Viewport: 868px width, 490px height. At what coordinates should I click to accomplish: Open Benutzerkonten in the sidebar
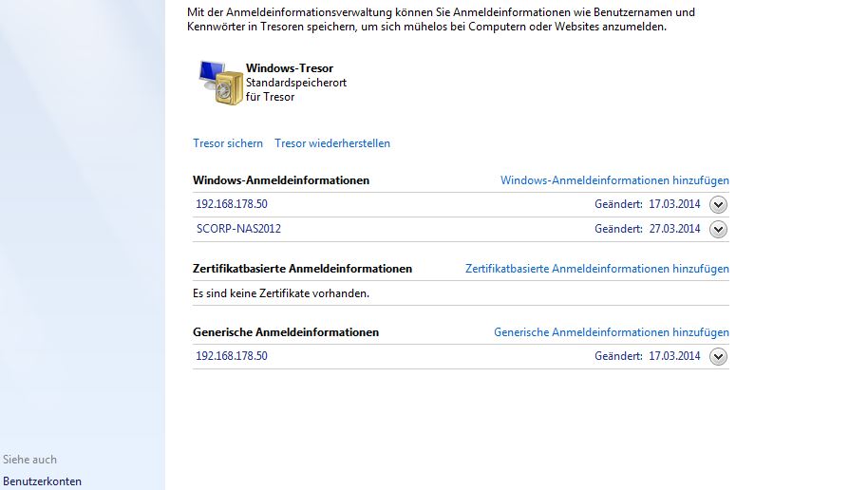pyautogui.click(x=42, y=481)
